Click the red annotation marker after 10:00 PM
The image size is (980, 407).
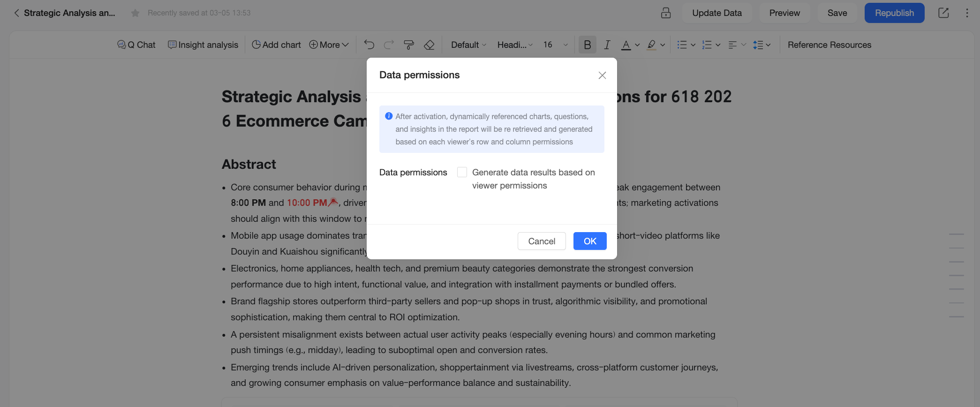(333, 202)
